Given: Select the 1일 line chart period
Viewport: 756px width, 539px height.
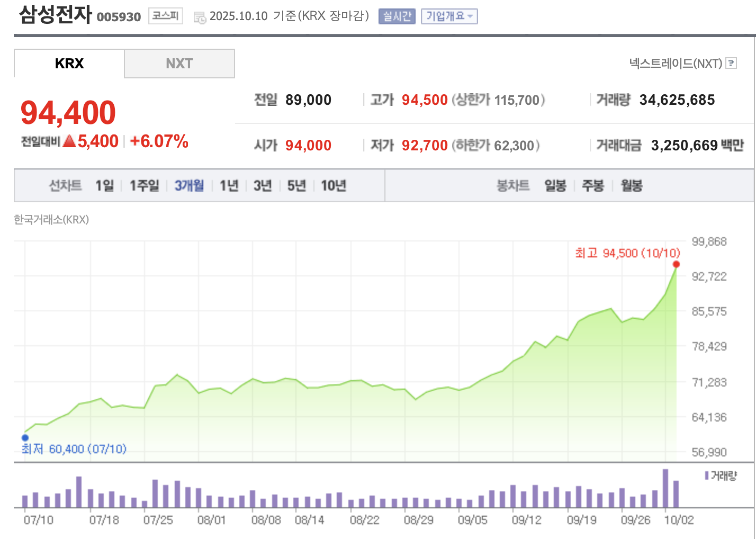Looking at the screenshot, I should pos(105,185).
